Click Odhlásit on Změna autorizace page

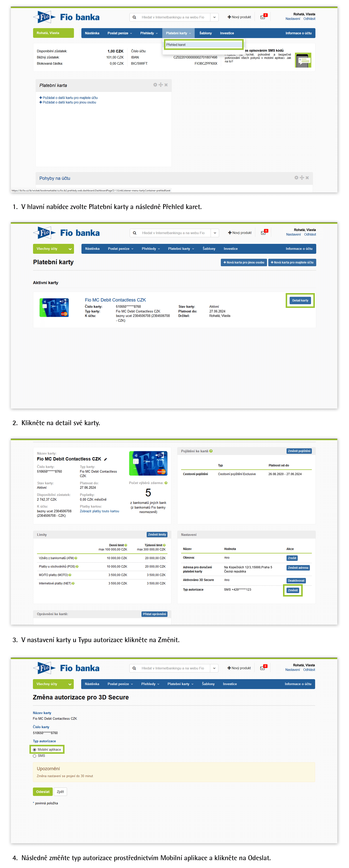point(309,670)
